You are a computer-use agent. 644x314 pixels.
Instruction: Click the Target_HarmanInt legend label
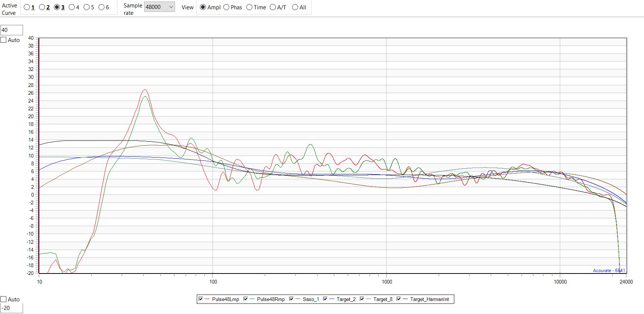pyautogui.click(x=430, y=299)
